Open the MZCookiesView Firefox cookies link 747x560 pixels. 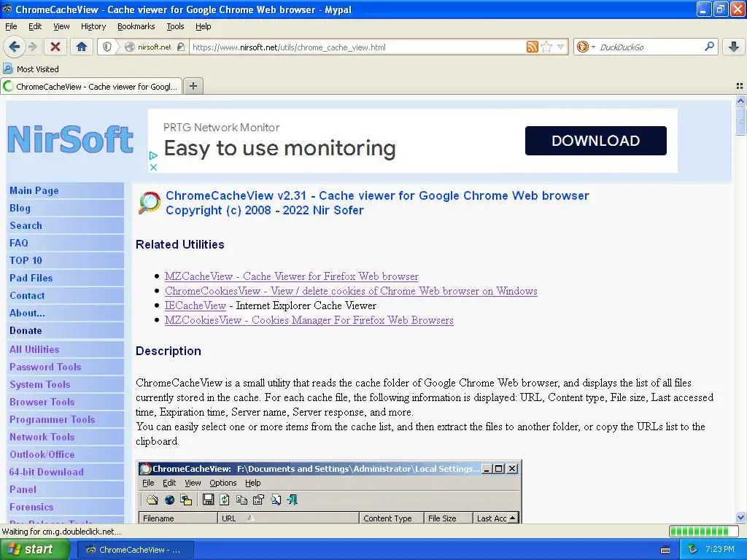click(x=309, y=320)
